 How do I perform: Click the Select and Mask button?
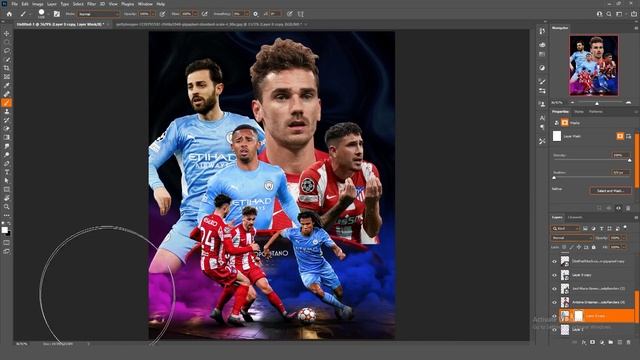pyautogui.click(x=610, y=191)
